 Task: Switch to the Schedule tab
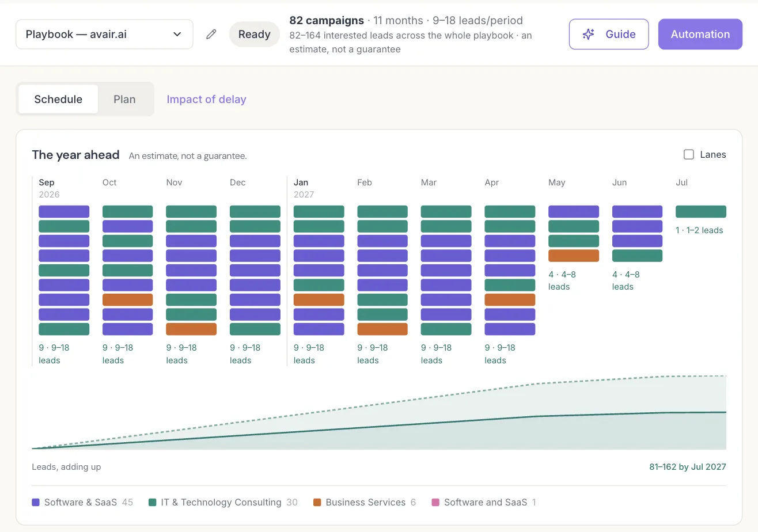(58, 99)
